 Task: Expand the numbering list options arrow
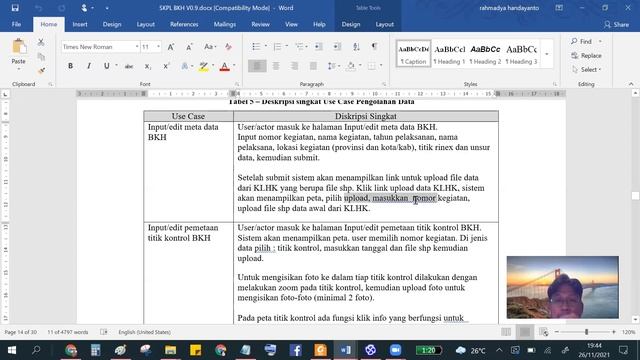point(287,46)
